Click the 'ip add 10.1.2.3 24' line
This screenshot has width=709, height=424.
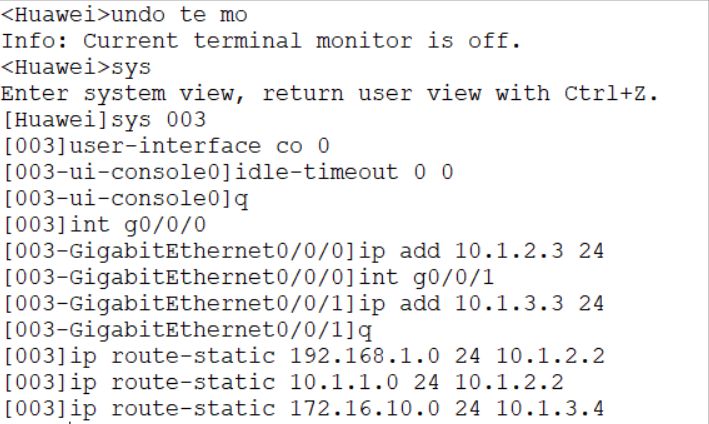click(303, 251)
